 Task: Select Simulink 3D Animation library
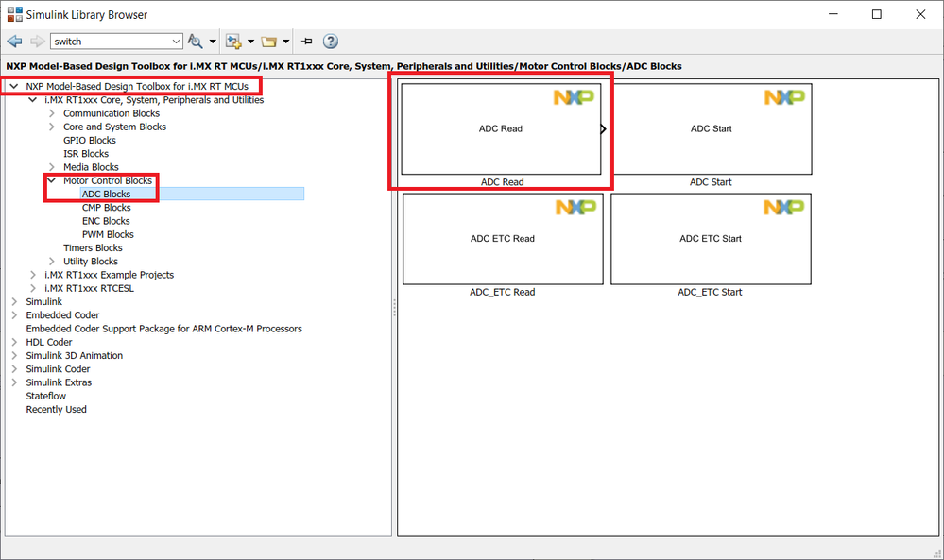[x=74, y=355]
